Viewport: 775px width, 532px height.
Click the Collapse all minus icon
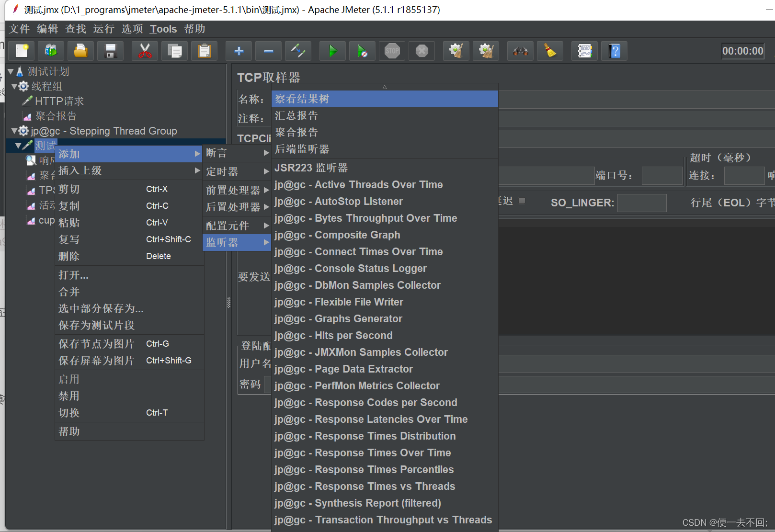(x=268, y=51)
